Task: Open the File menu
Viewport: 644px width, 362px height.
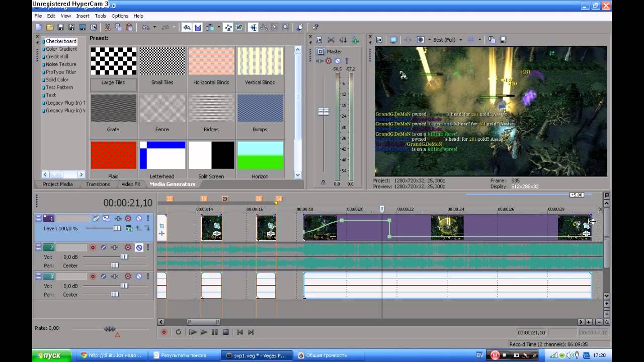Action: tap(38, 16)
